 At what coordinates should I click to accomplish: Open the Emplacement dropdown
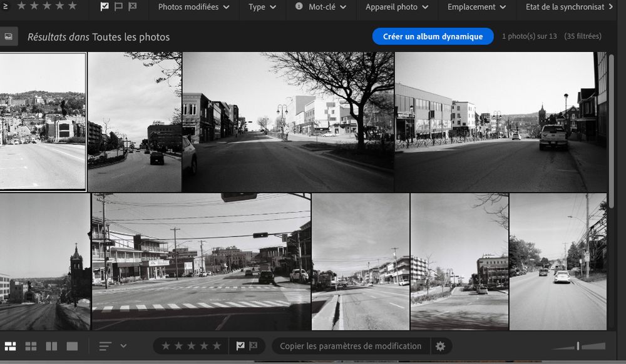[476, 6]
